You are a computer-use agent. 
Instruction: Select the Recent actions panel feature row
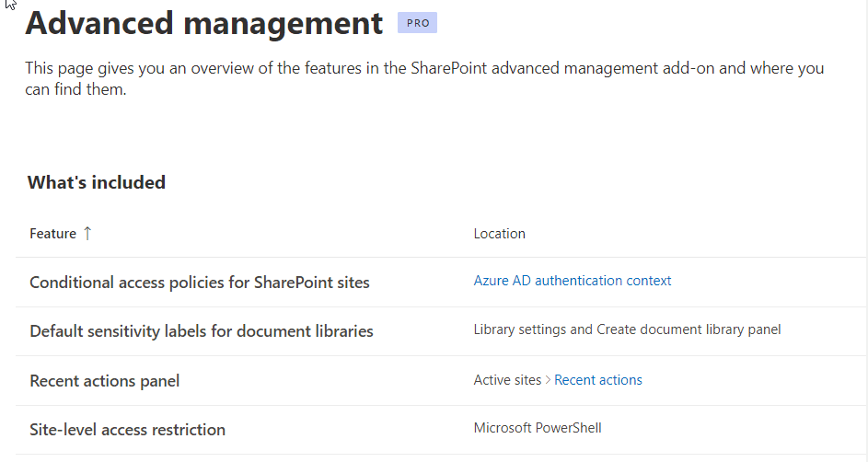441,381
